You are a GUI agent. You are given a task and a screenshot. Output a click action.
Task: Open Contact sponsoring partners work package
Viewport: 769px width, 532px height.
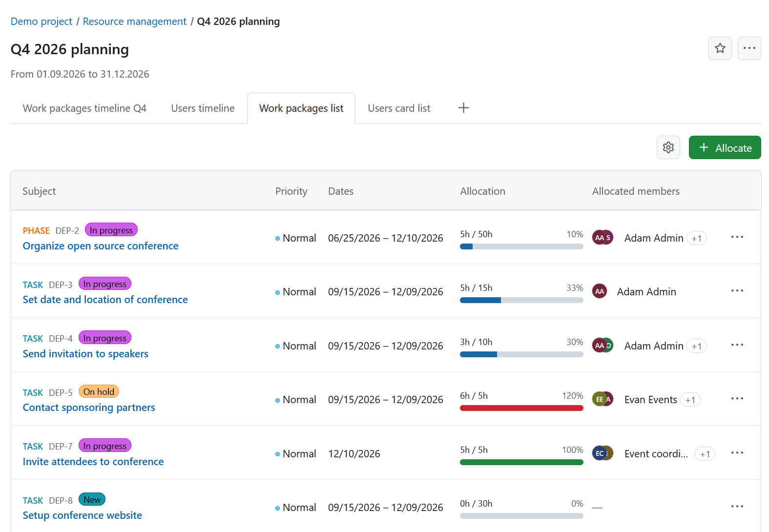coord(89,408)
